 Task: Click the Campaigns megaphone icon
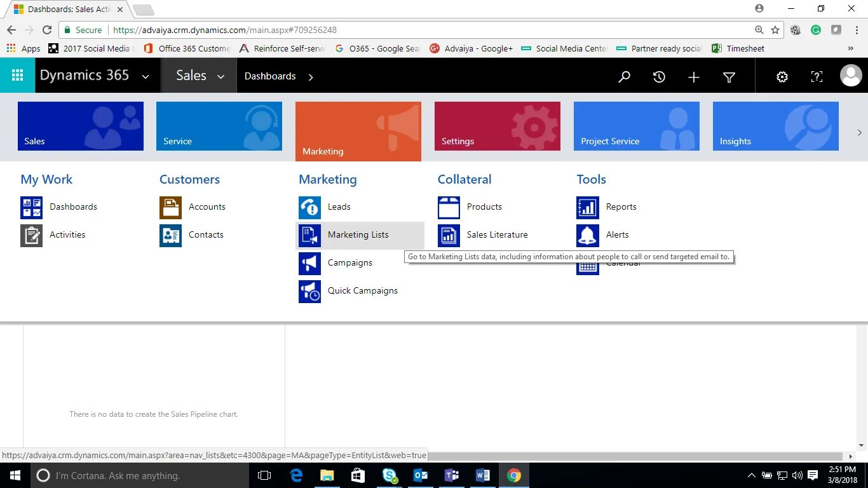click(309, 264)
